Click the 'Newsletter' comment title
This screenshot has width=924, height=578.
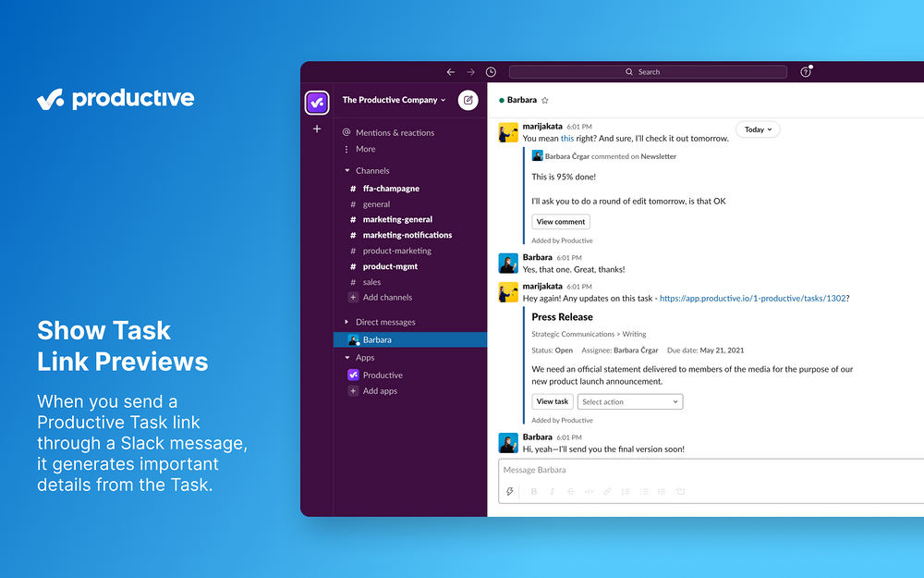coord(658,157)
